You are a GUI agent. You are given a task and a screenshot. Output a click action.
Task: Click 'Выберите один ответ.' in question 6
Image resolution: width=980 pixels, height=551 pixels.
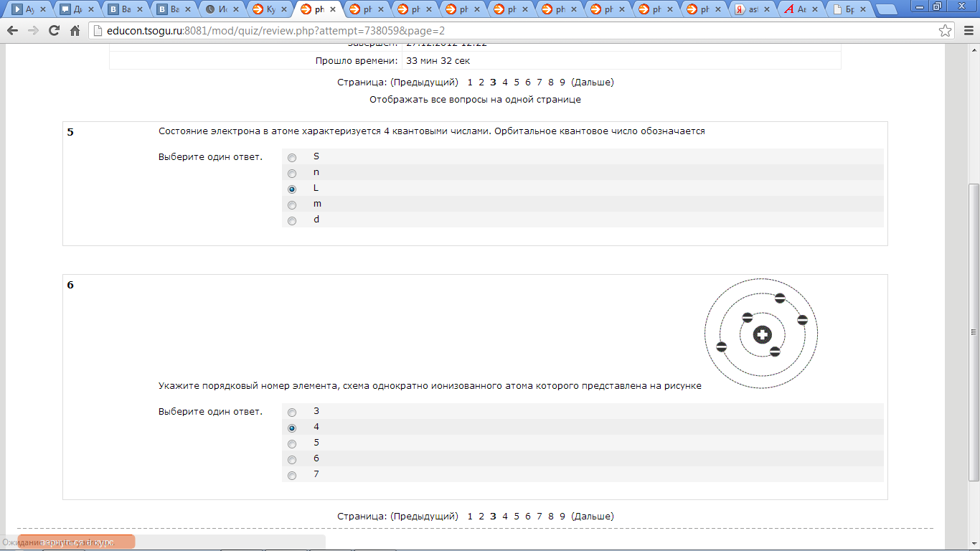[210, 412]
